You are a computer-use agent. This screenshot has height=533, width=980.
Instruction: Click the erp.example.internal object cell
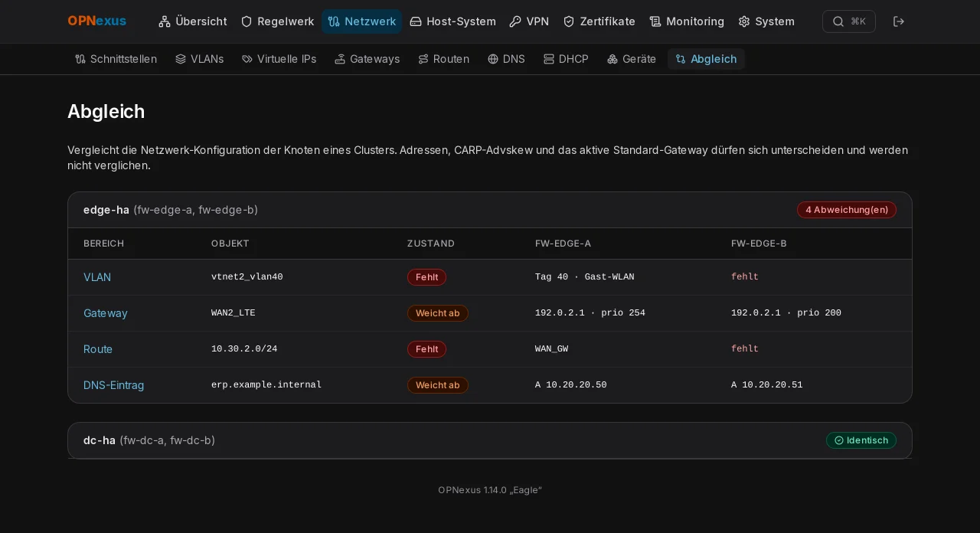coord(266,385)
